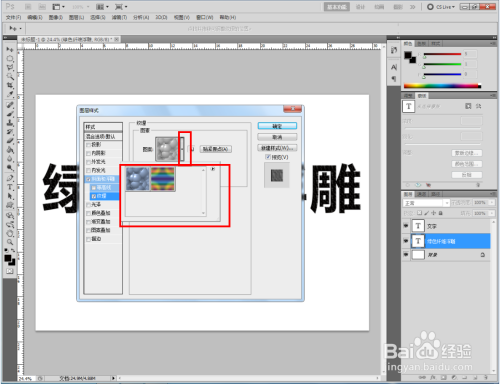Click the 确定 OK button
The image size is (500, 384).
(x=277, y=126)
